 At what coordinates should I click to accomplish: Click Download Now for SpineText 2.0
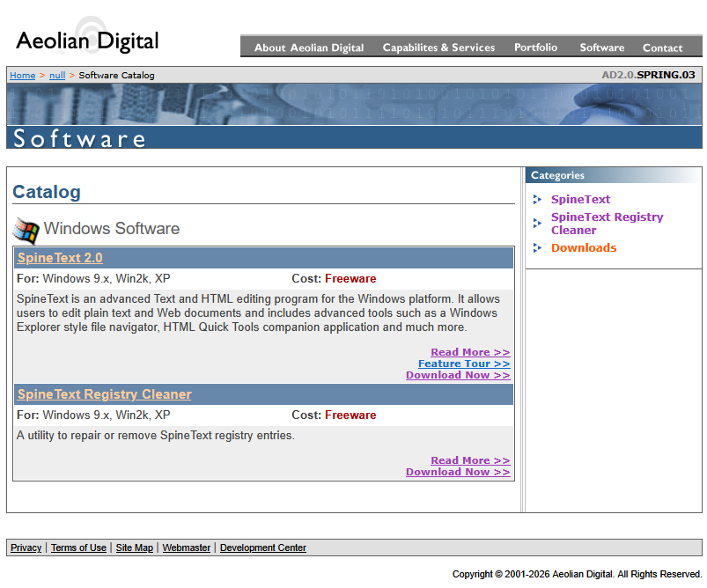pos(458,375)
